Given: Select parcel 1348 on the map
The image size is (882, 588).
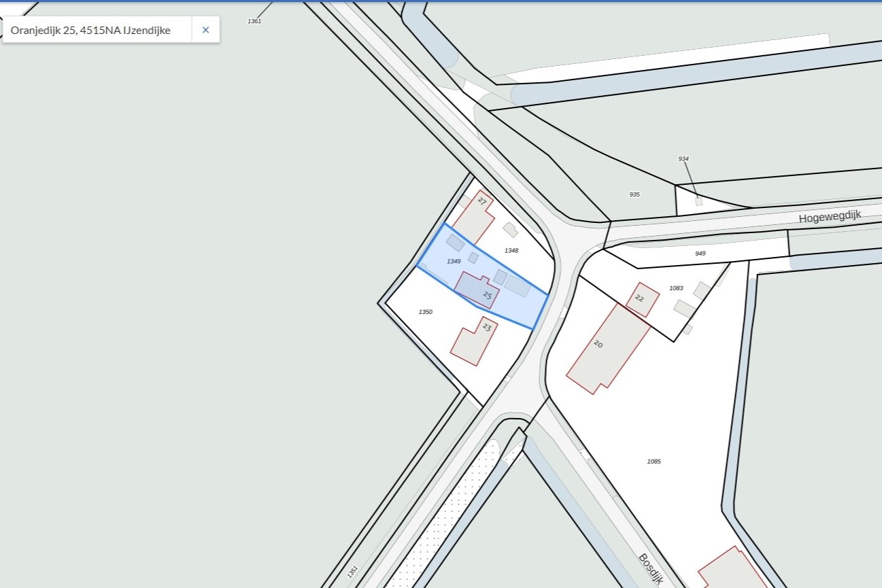Looking at the screenshot, I should (511, 250).
